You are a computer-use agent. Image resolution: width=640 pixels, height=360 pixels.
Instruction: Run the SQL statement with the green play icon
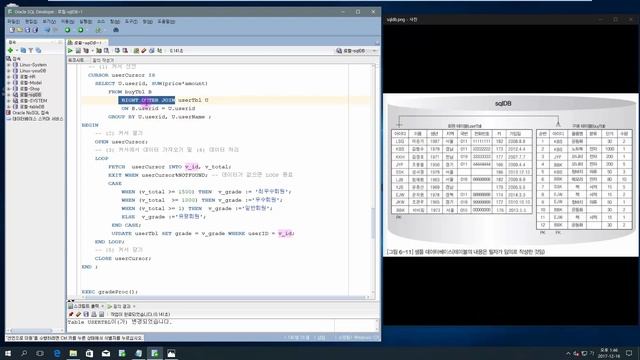pos(70,51)
